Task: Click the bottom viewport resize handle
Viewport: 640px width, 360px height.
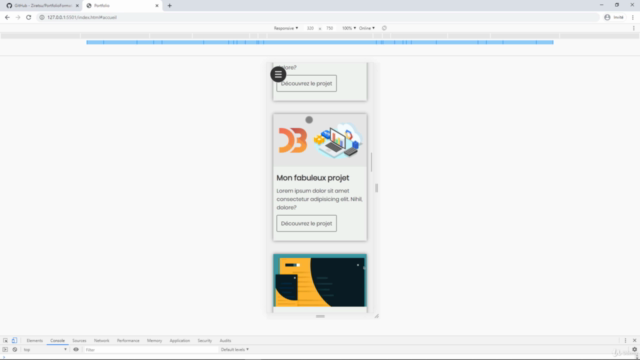Action: click(x=320, y=316)
